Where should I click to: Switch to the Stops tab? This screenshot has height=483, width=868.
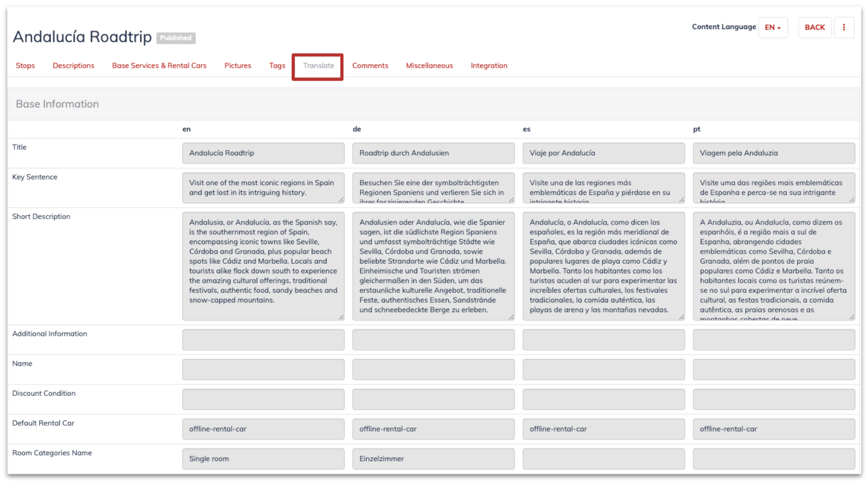[25, 66]
